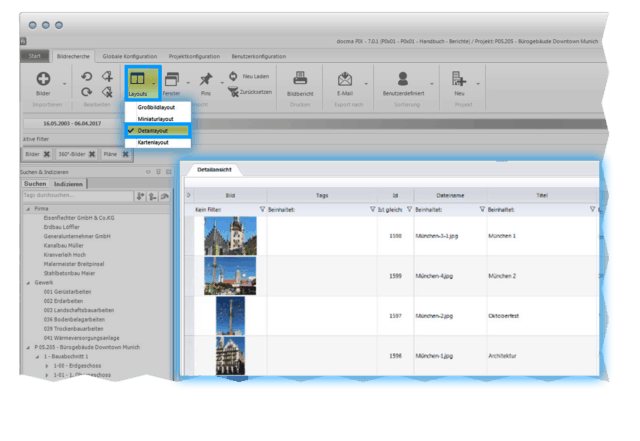Click the remove tag icon in Bearbeiten
The width and height of the screenshot is (640, 441).
[107, 92]
